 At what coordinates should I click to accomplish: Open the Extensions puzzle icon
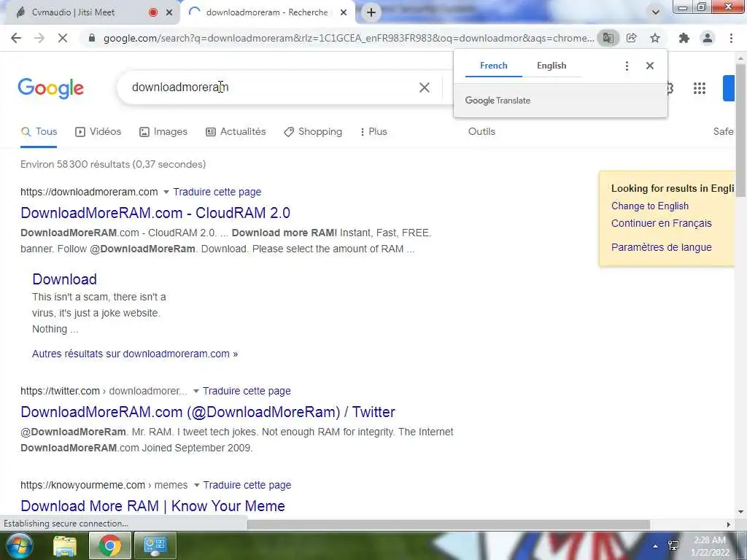[684, 38]
